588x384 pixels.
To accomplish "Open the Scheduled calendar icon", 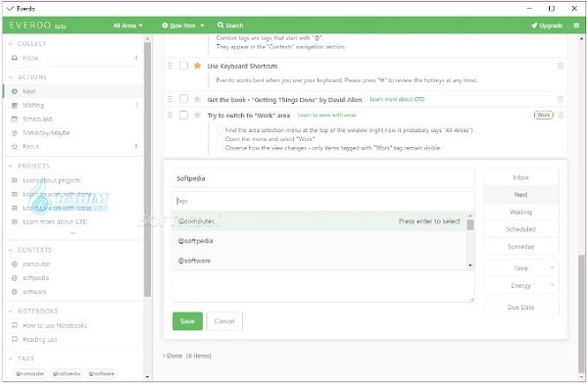I will click(15, 120).
